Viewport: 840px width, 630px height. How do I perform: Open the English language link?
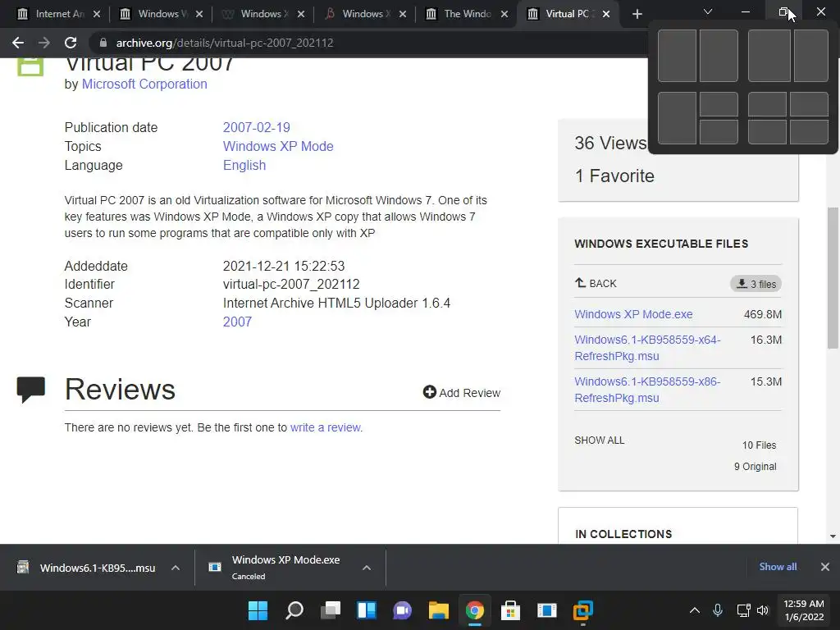point(244,165)
